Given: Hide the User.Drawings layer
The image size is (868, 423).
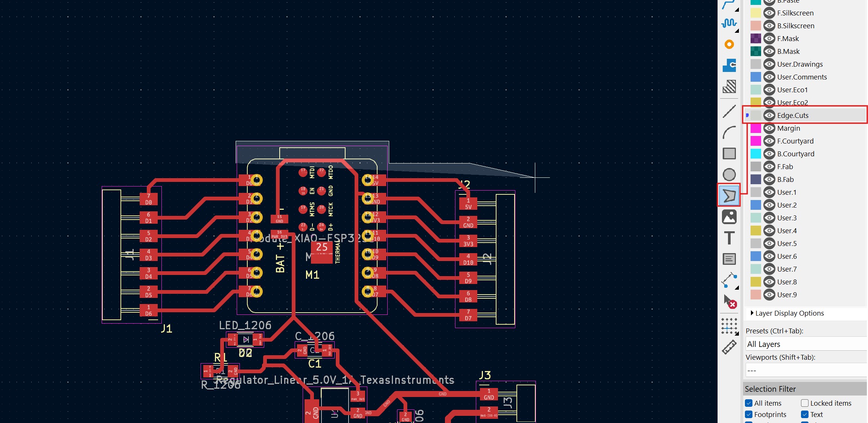Looking at the screenshot, I should [x=769, y=64].
